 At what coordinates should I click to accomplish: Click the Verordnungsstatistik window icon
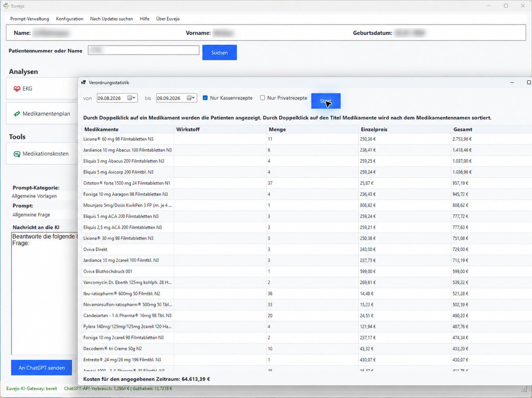click(84, 83)
